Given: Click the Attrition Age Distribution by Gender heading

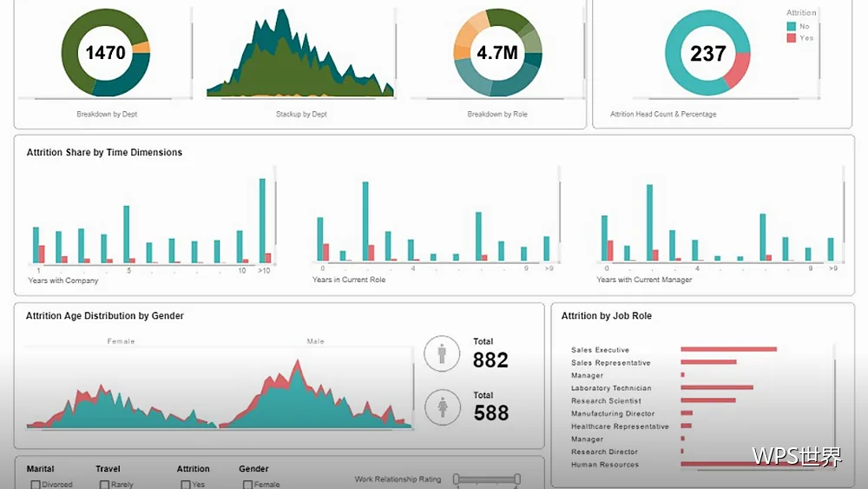Looking at the screenshot, I should pos(105,315).
